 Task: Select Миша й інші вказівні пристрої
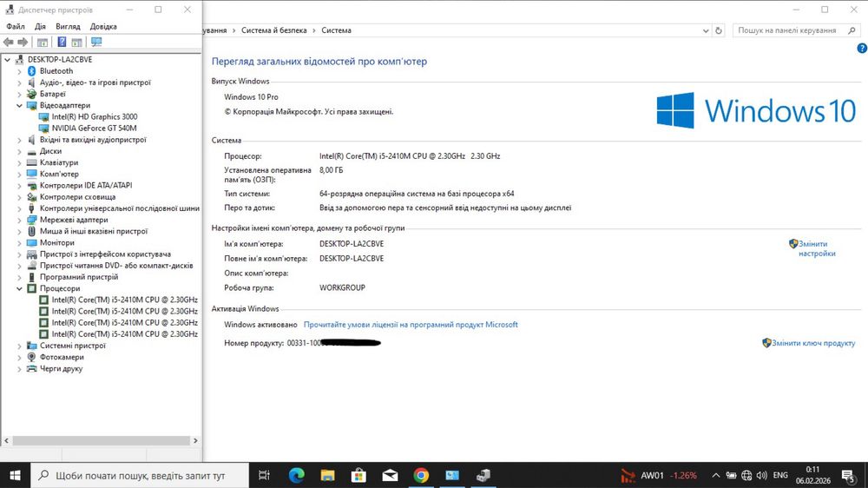click(x=94, y=231)
